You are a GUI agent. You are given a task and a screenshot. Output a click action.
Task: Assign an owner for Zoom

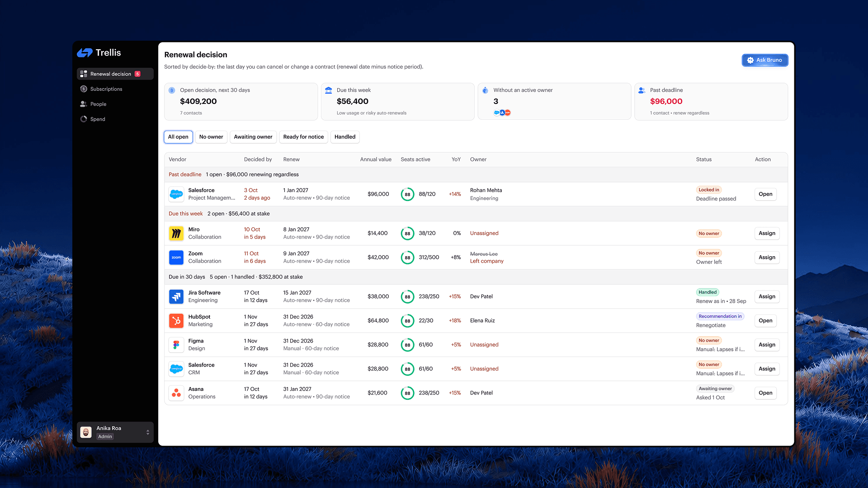pyautogui.click(x=767, y=258)
